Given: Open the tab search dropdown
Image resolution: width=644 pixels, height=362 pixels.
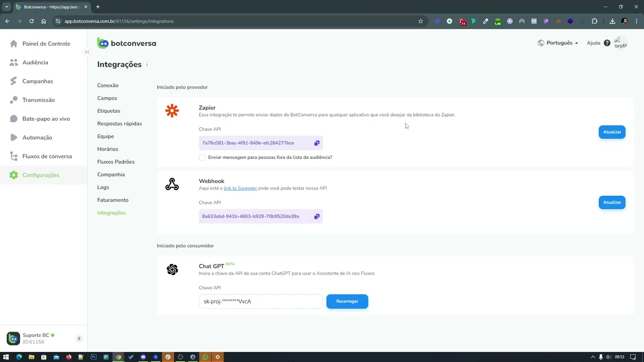Looking at the screenshot, I should tap(7, 7).
